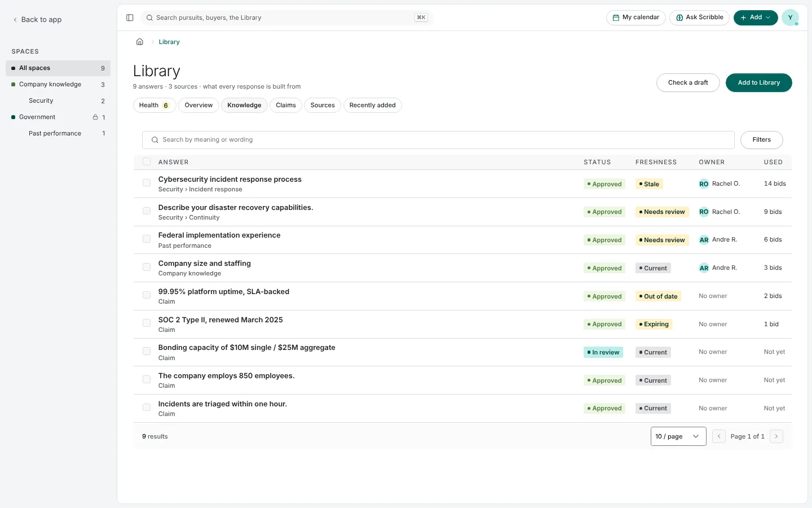Click the Expiring freshness badge
The width and height of the screenshot is (812, 508).
pyautogui.click(x=654, y=324)
